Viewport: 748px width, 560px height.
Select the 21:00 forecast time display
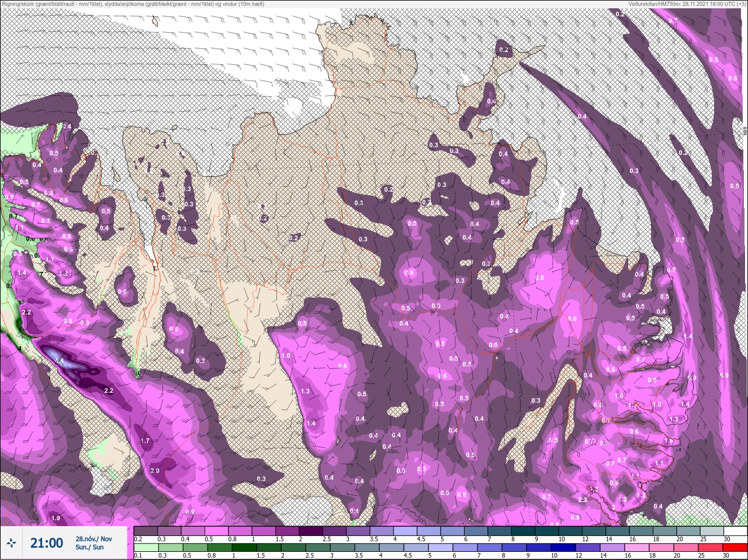click(47, 543)
